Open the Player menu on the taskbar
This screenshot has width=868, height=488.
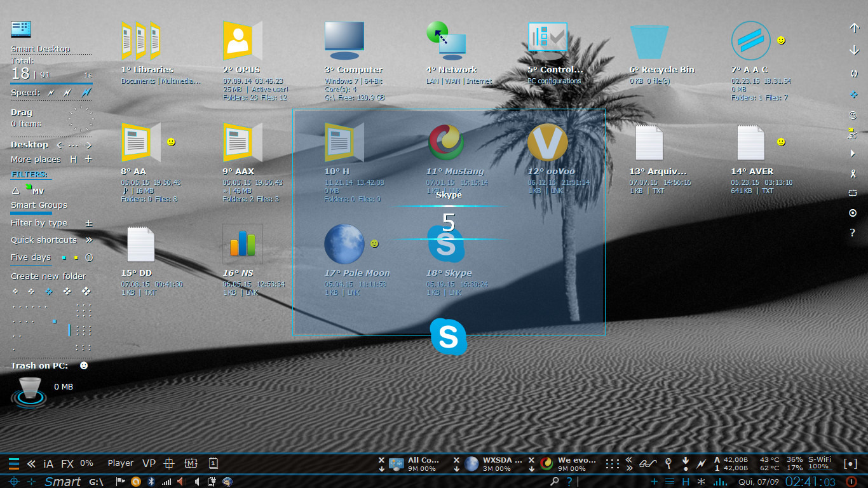pyautogui.click(x=120, y=463)
